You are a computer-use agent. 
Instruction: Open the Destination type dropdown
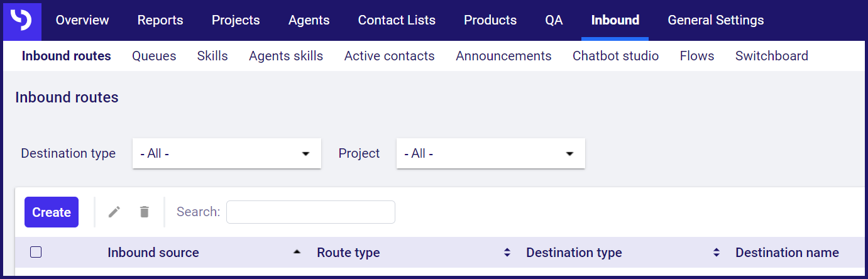click(x=227, y=153)
